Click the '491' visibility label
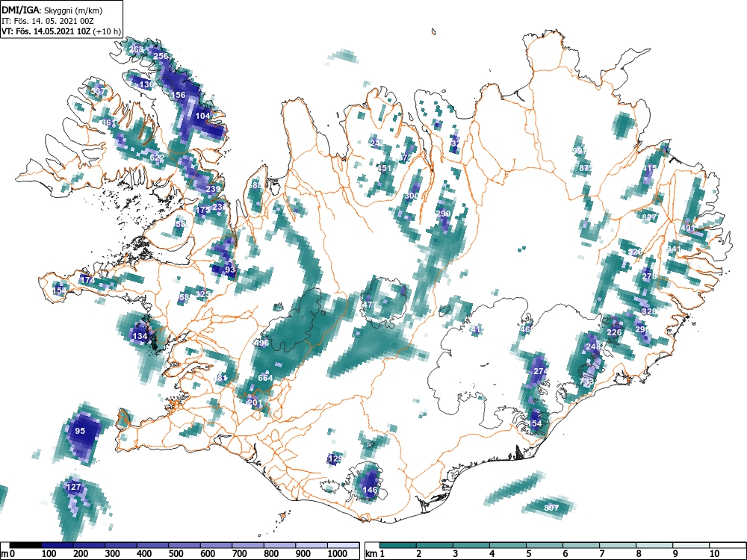747x560 pixels. (688, 228)
